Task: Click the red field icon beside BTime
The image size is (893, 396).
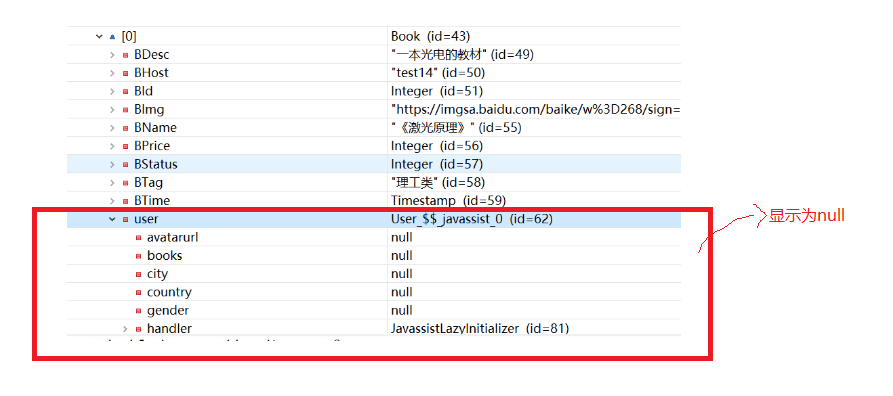Action: tap(125, 201)
